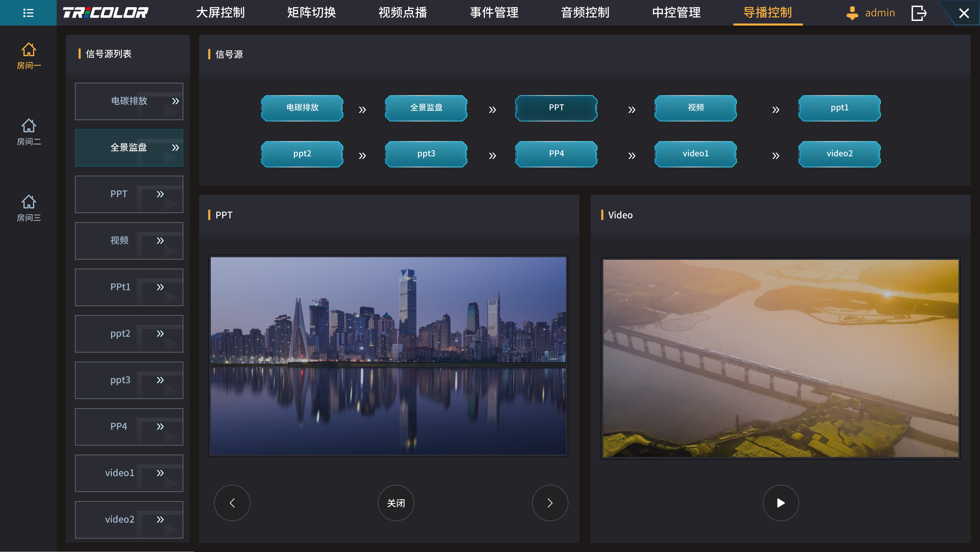Viewport: 980px width, 552px height.
Task: Play the Video preview
Action: 781,503
